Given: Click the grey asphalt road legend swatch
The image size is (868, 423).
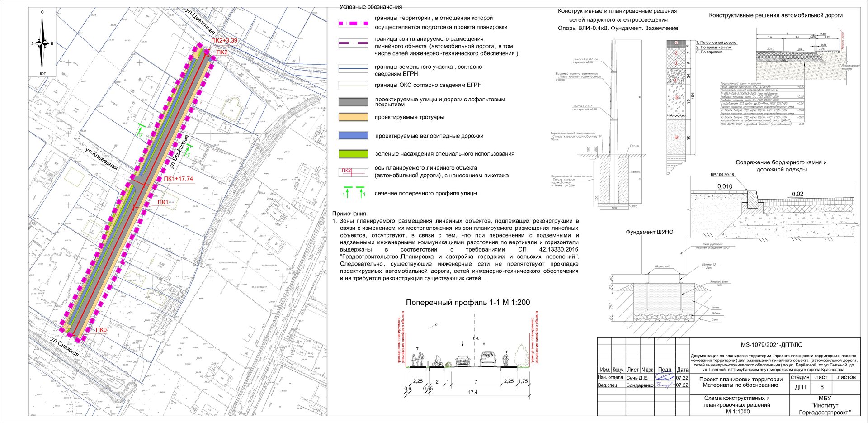Looking at the screenshot, I should click(x=353, y=102).
